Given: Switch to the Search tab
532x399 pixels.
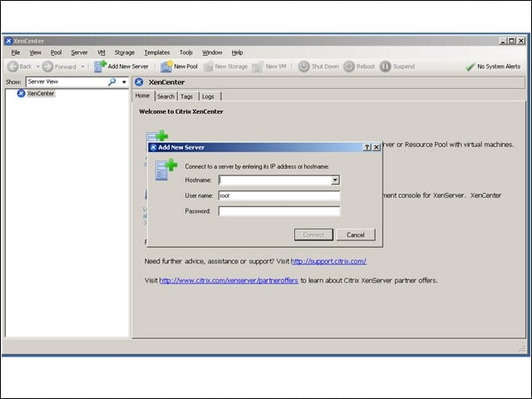Looking at the screenshot, I should point(166,96).
